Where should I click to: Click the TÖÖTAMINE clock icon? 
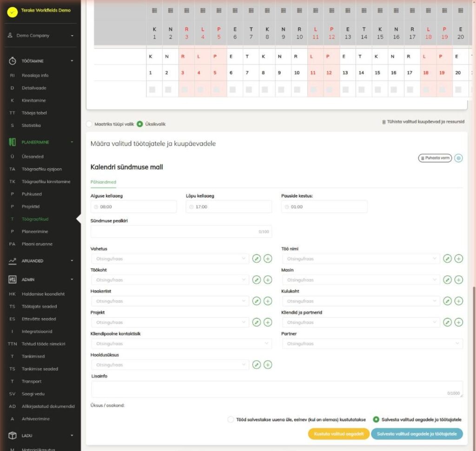coord(12,61)
